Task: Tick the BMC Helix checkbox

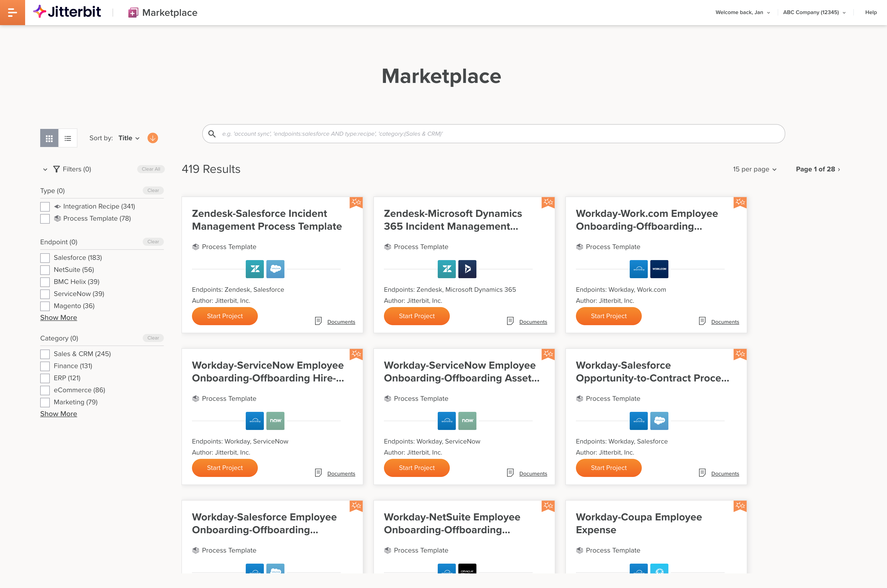Action: (x=45, y=282)
